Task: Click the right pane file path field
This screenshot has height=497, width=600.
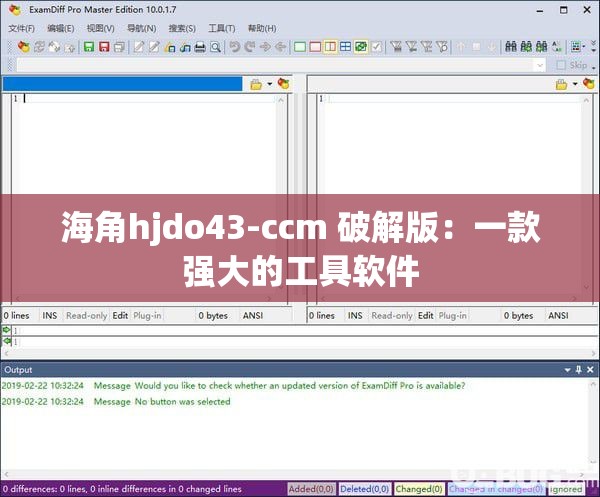Action: (x=430, y=84)
